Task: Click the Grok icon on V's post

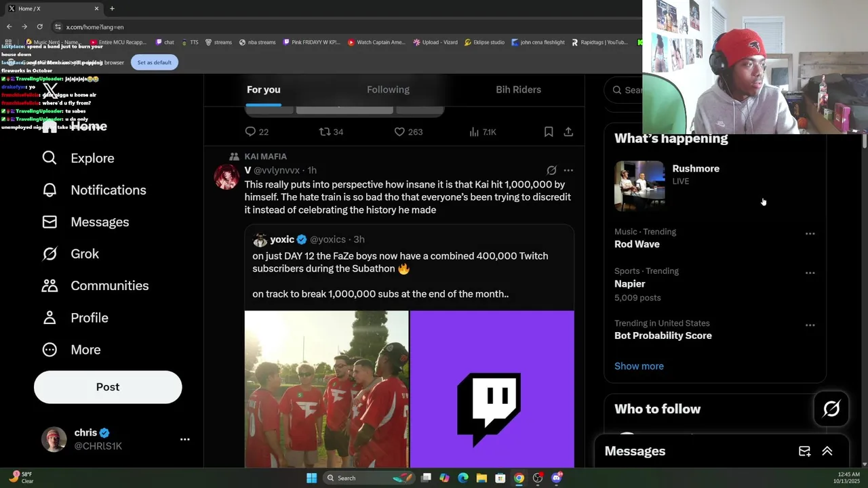Action: [x=551, y=170]
